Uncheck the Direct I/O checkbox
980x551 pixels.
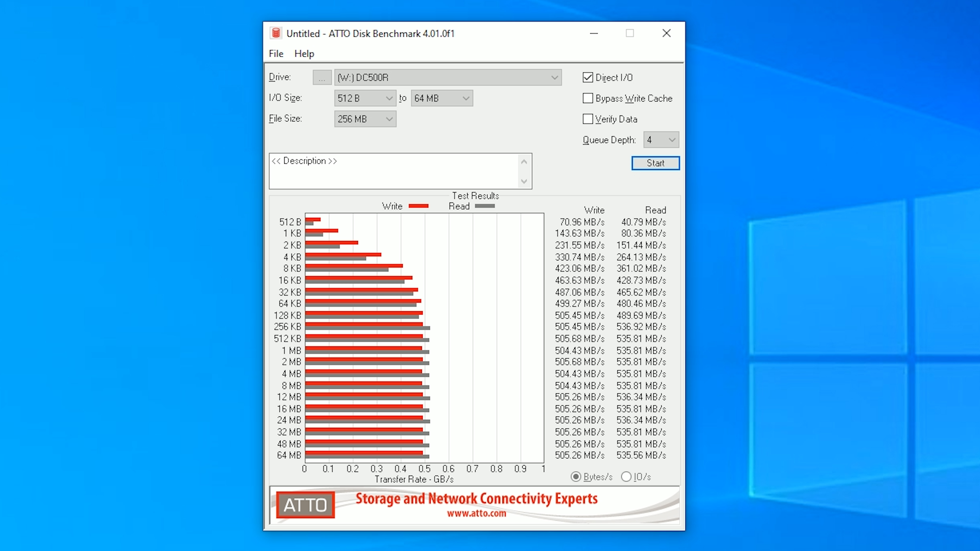pos(588,78)
